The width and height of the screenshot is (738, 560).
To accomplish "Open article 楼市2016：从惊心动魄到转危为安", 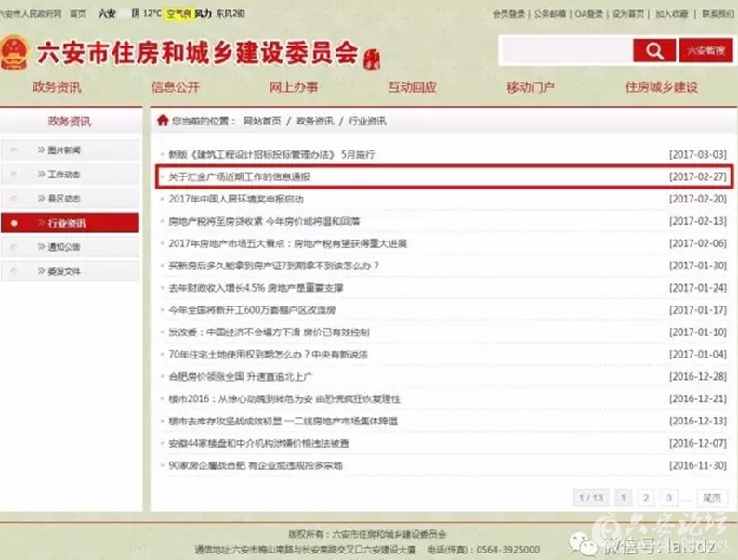I will (x=284, y=399).
